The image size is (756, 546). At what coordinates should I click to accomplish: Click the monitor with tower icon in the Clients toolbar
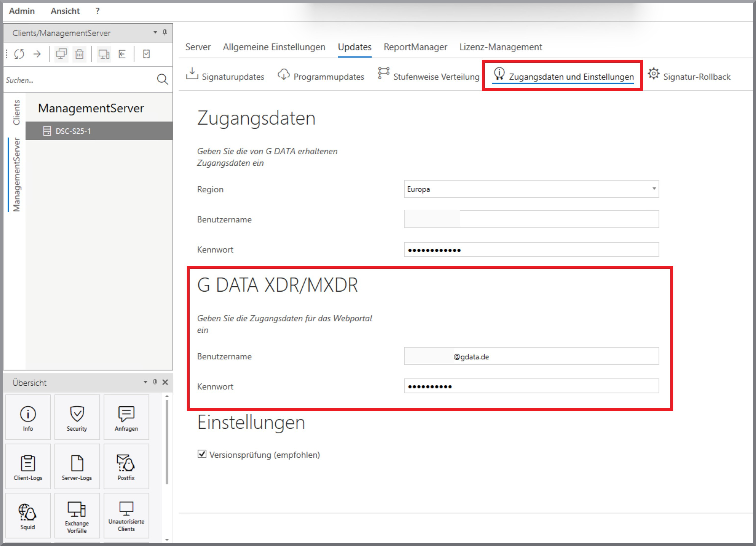coord(104,54)
